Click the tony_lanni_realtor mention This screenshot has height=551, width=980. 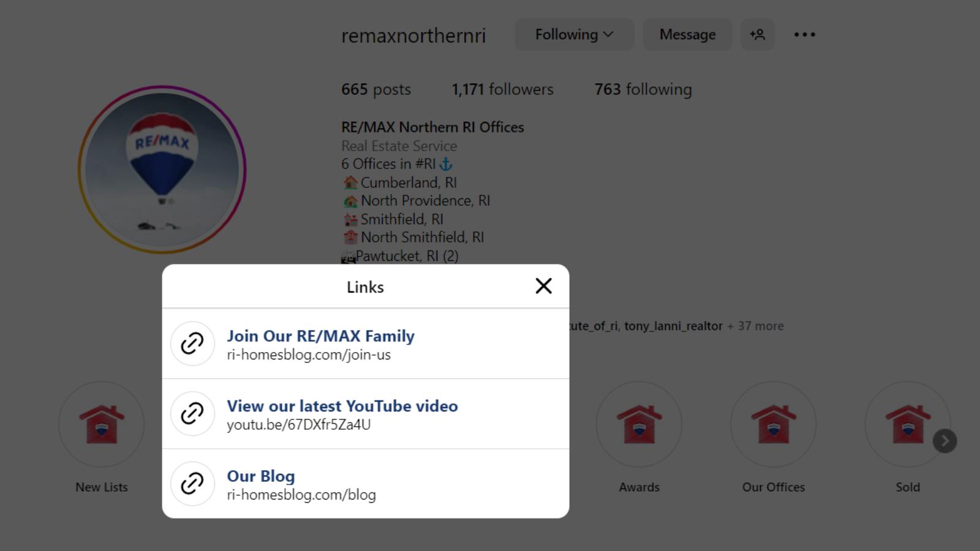pos(672,326)
